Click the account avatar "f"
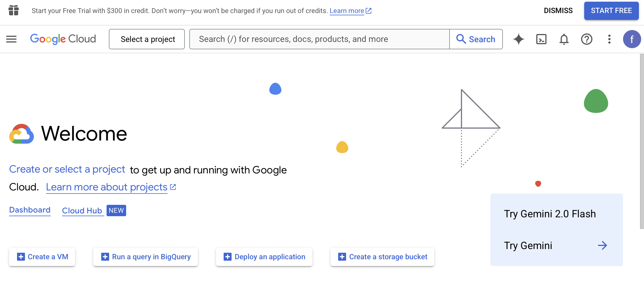644x289 pixels. [x=632, y=39]
